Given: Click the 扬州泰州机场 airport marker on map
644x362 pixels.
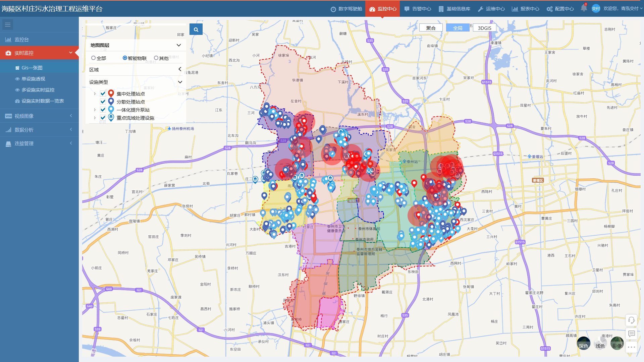Looking at the screenshot, I should click(180, 129).
